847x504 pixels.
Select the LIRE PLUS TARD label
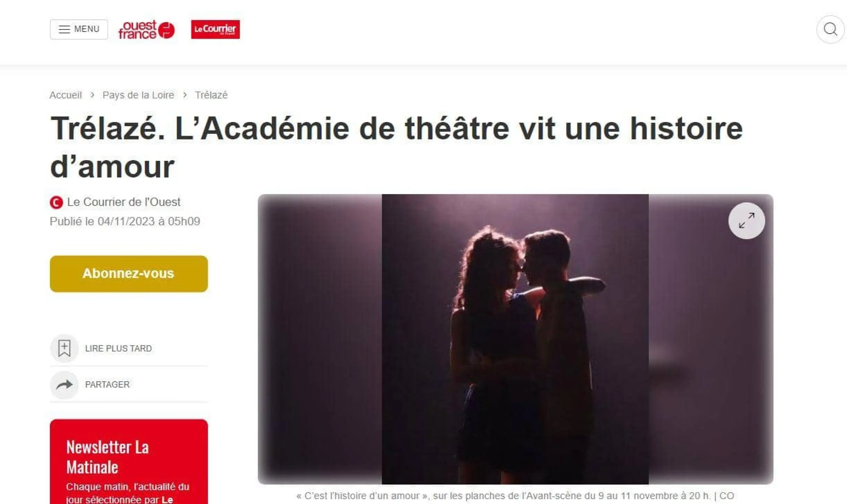pyautogui.click(x=119, y=348)
